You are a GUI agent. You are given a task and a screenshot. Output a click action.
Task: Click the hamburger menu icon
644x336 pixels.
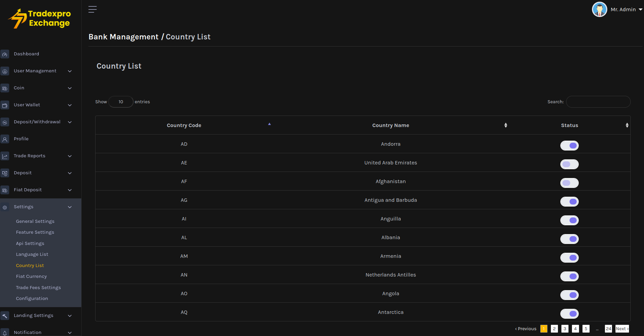[x=92, y=10]
